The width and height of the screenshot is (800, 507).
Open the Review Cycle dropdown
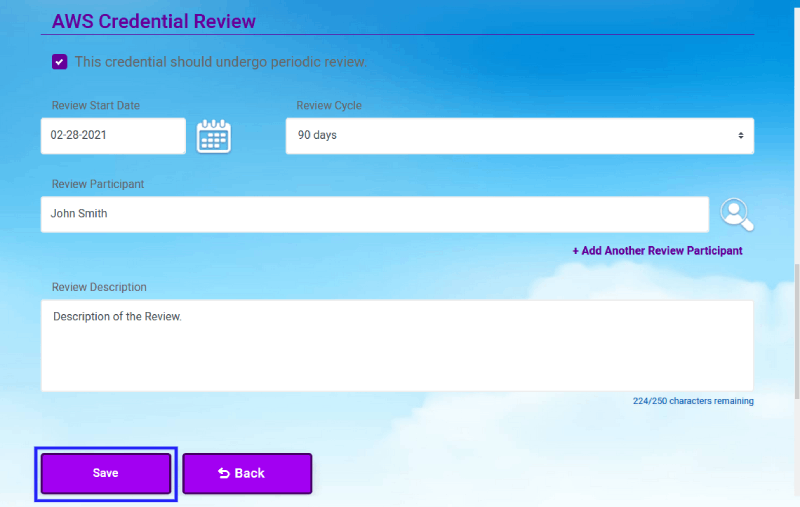[x=519, y=136]
